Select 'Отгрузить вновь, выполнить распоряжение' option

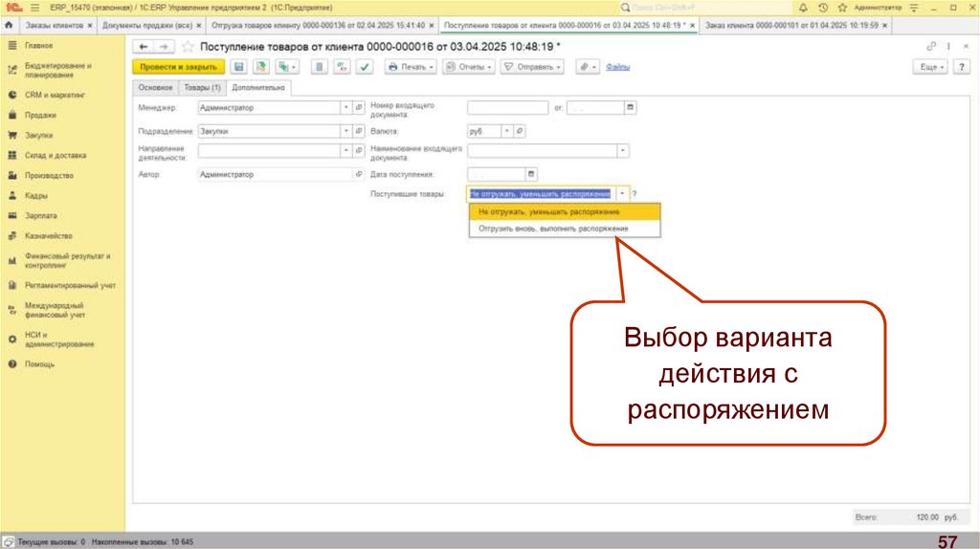pyautogui.click(x=565, y=229)
